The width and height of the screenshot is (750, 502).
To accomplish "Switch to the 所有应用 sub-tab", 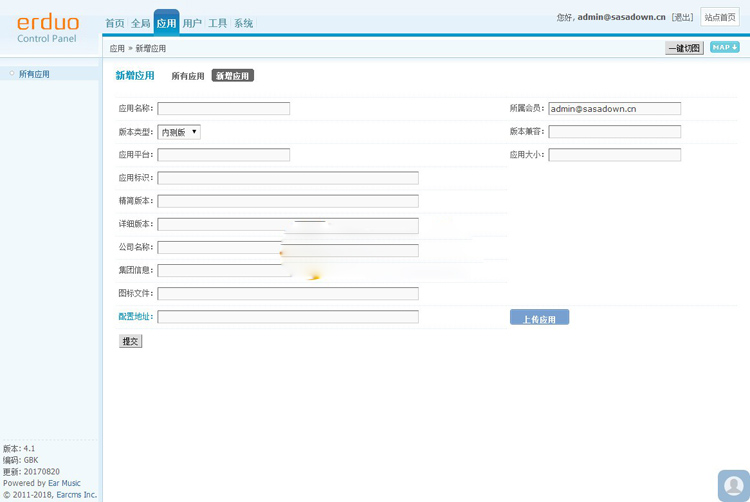I will tap(187, 76).
